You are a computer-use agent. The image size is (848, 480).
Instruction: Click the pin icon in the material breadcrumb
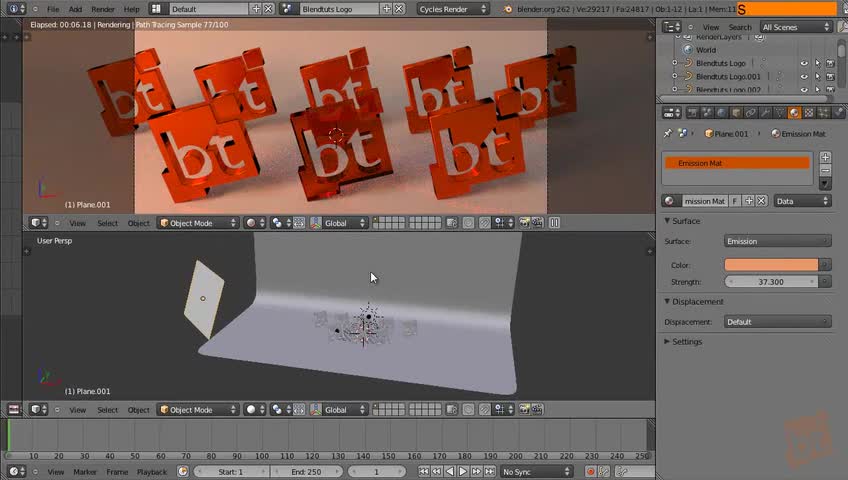668,134
